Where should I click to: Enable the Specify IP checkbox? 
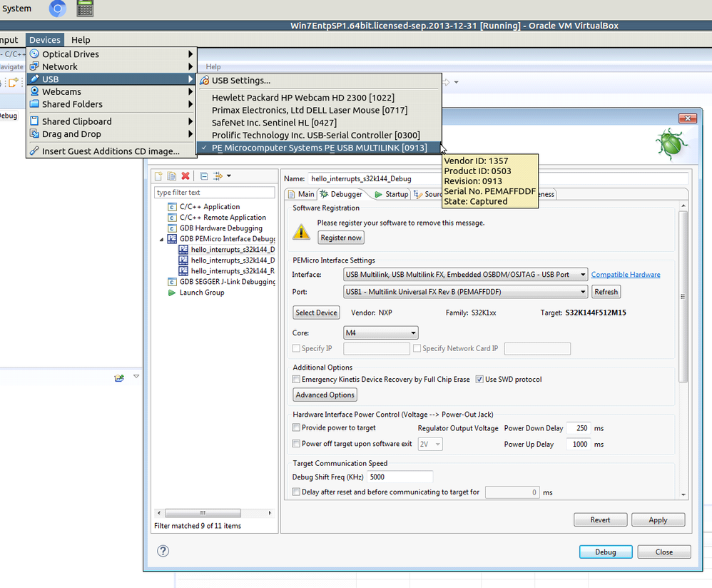pyautogui.click(x=296, y=348)
